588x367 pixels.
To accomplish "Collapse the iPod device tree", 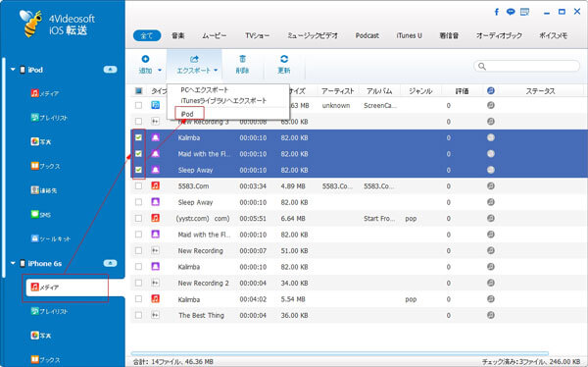I will click(13, 70).
